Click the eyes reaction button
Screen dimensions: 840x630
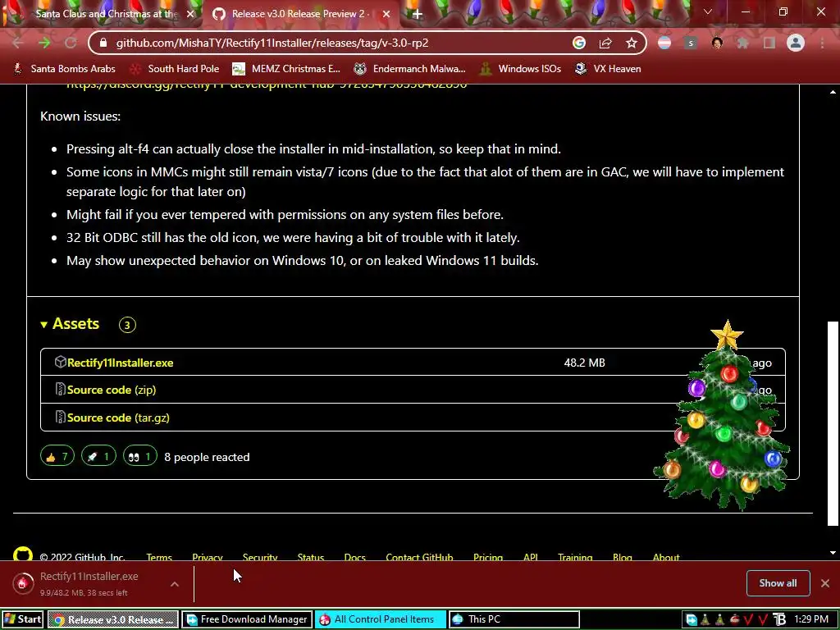coord(139,456)
